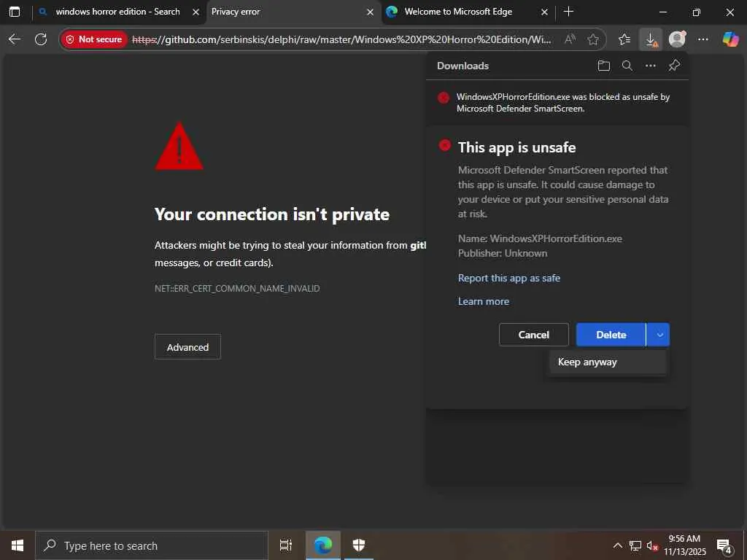Screen dimensions: 747x560
Task: Click the taskbar search box
Action: [x=152, y=545]
